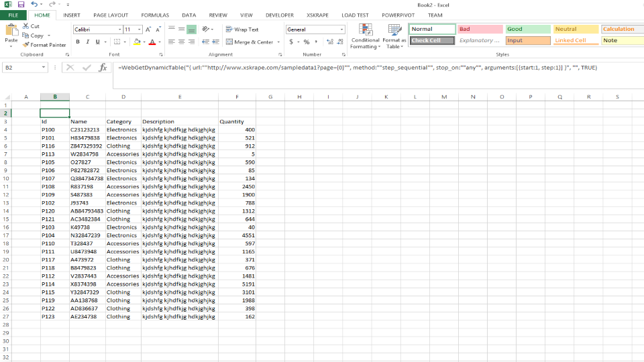Switch to the XSKRAPE tab

[x=317, y=15]
